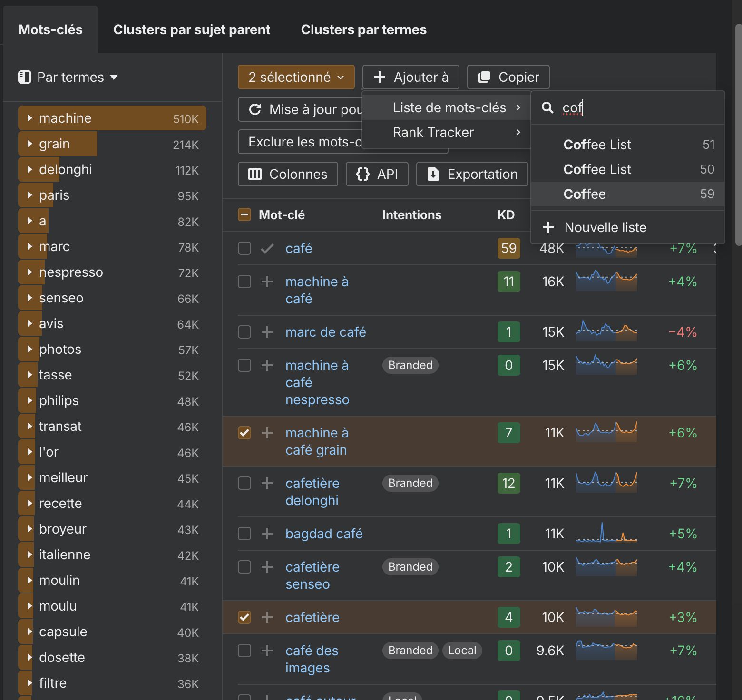Click the copy icon on the Copier button
This screenshot has height=700, width=742.
484,77
